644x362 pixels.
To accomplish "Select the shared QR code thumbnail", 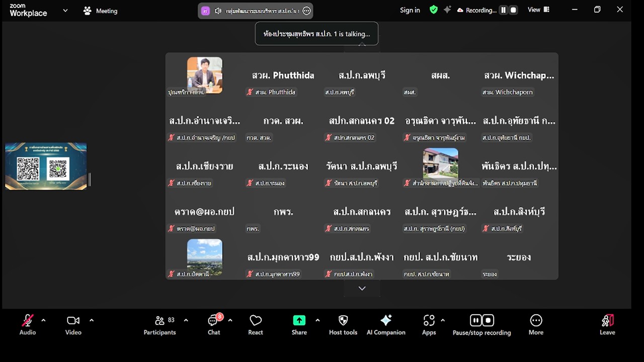I will pos(46,166).
